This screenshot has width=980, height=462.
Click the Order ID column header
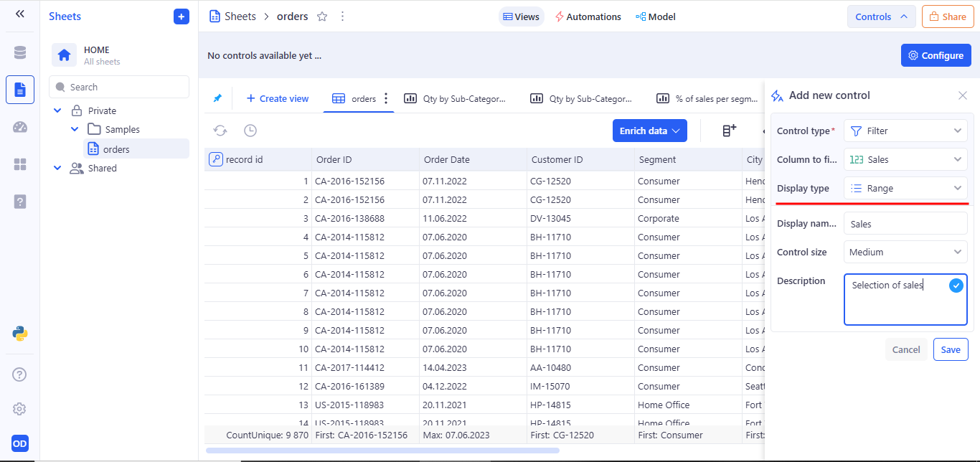[x=365, y=159]
